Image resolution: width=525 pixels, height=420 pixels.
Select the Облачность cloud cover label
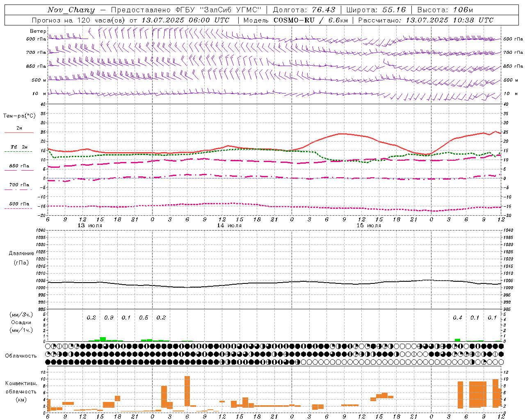tap(21, 356)
